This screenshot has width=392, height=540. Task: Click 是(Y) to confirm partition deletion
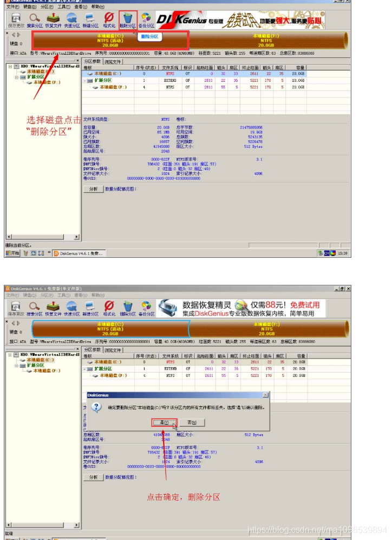pos(164,422)
